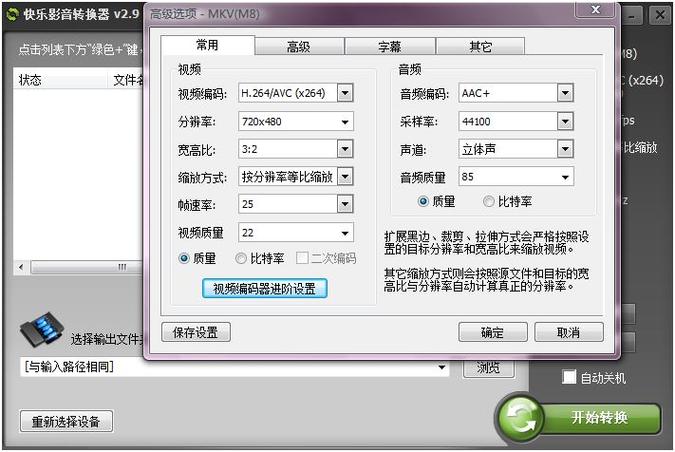Click the 保存设置 button
Screen dimensions: 675x452
point(196,332)
